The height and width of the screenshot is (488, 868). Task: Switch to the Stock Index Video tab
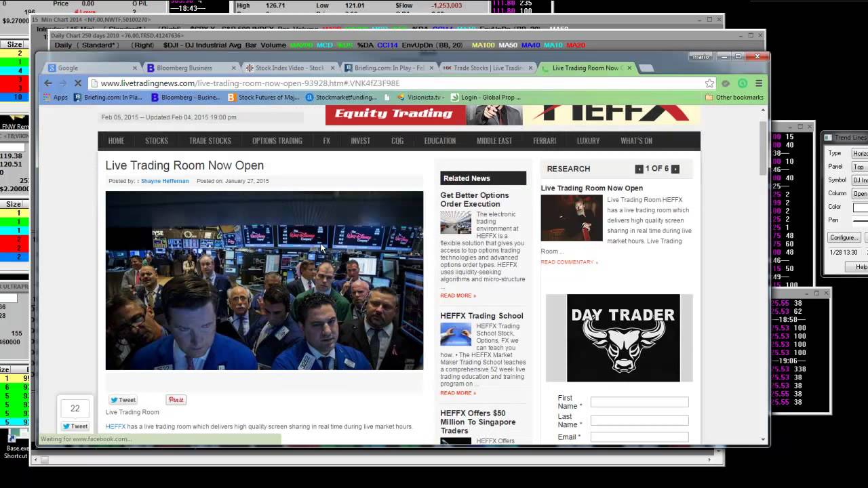(290, 68)
